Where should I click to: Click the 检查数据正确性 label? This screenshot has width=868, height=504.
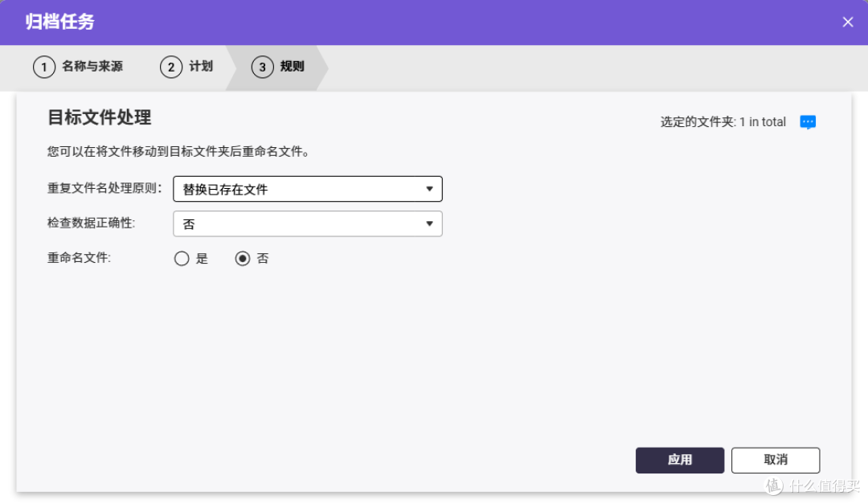92,223
